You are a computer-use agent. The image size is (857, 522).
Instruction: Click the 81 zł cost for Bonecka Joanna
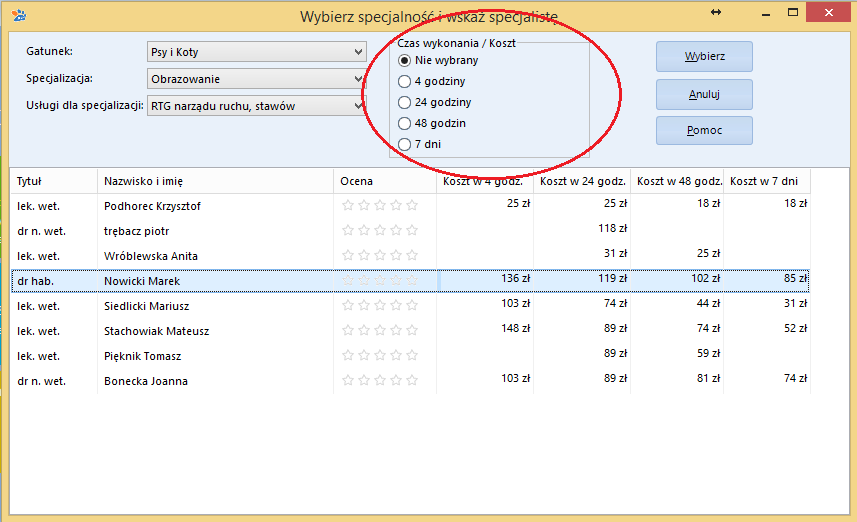(x=708, y=378)
